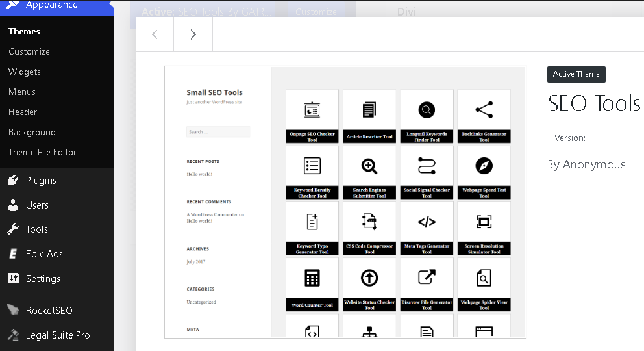Viewport: 644px width, 351px height.
Task: Click the Uncategorized category entry
Action: point(201,302)
